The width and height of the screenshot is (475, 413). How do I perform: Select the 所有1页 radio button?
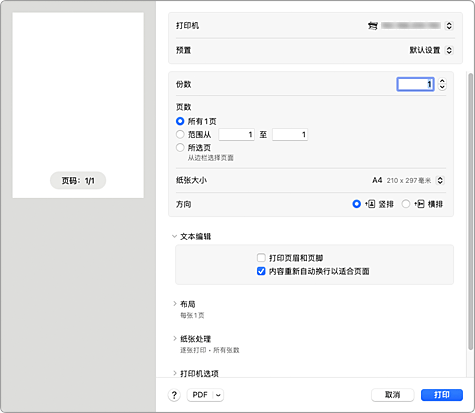click(180, 121)
